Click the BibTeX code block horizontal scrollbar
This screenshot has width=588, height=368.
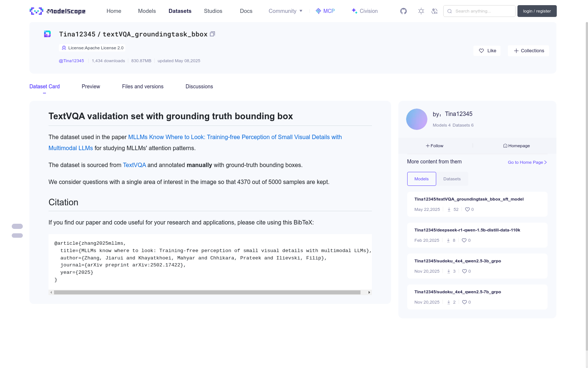tap(207, 292)
